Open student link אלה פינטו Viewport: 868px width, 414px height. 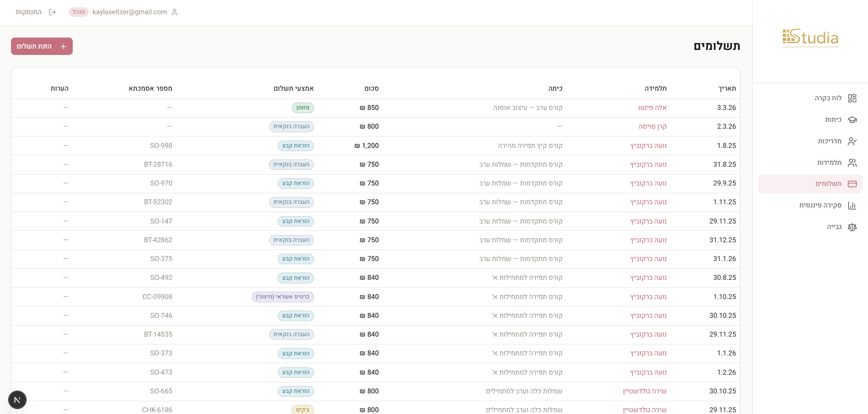click(x=652, y=108)
